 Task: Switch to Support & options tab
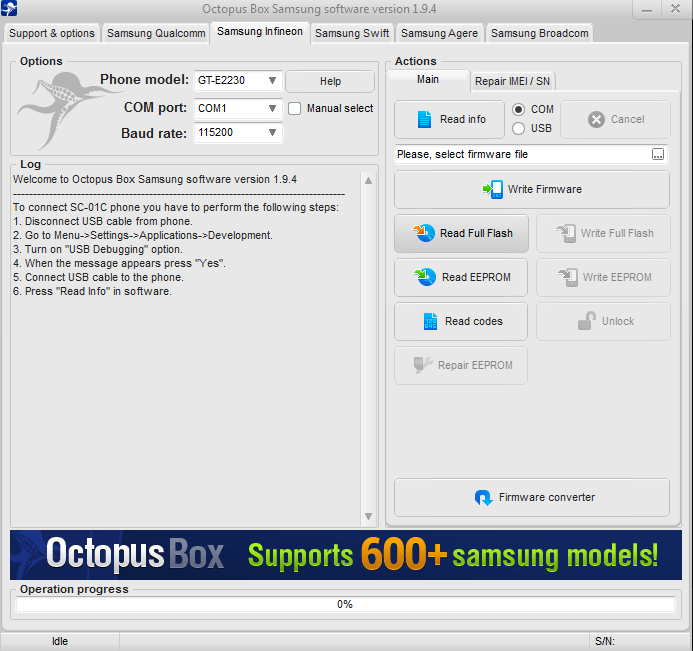pyautogui.click(x=52, y=33)
